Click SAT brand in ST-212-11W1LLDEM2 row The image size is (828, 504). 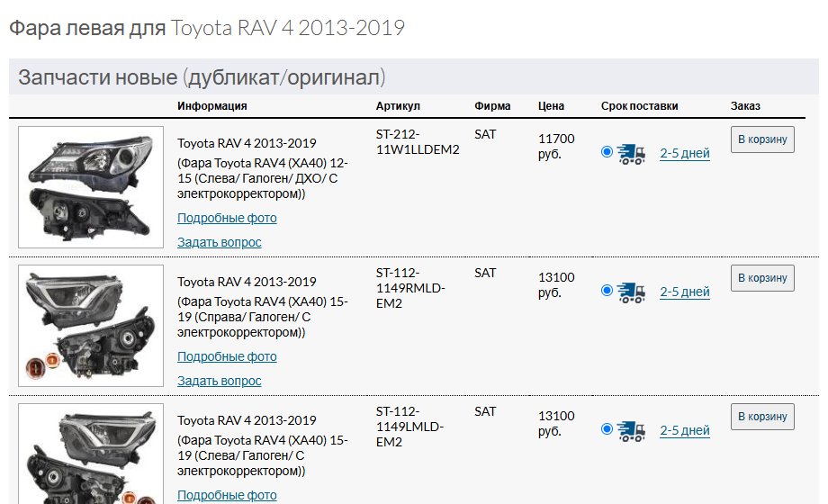coord(485,134)
